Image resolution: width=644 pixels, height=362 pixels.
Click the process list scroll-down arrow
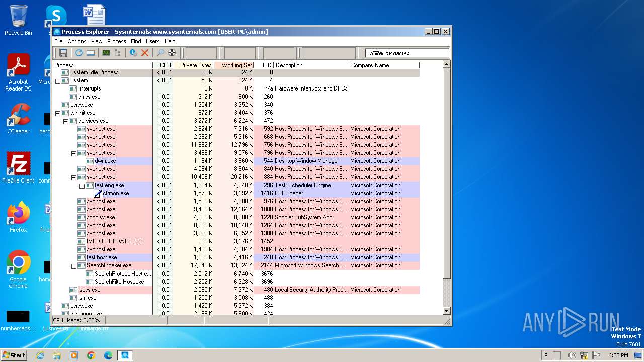(x=446, y=311)
